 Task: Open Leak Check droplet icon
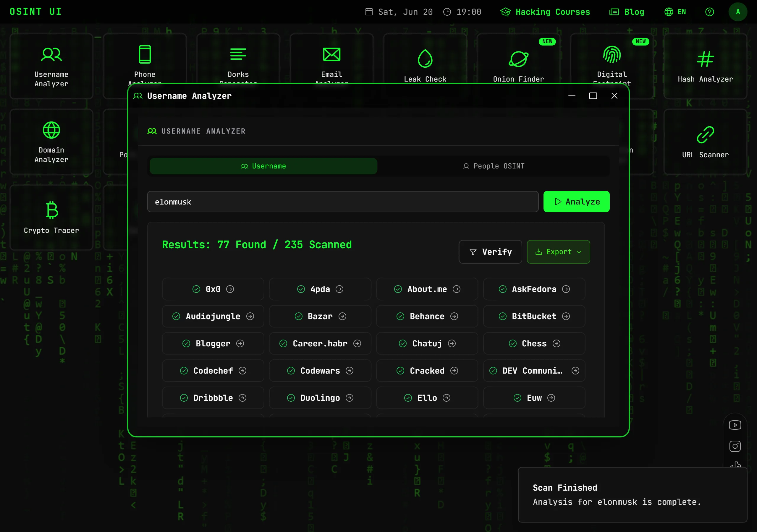[425, 59]
